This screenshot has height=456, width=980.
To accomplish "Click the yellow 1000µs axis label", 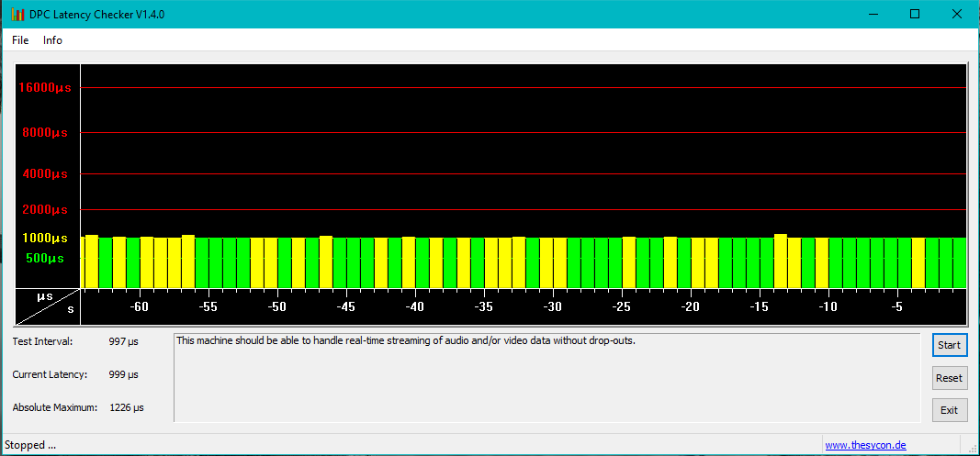I will click(x=45, y=238).
